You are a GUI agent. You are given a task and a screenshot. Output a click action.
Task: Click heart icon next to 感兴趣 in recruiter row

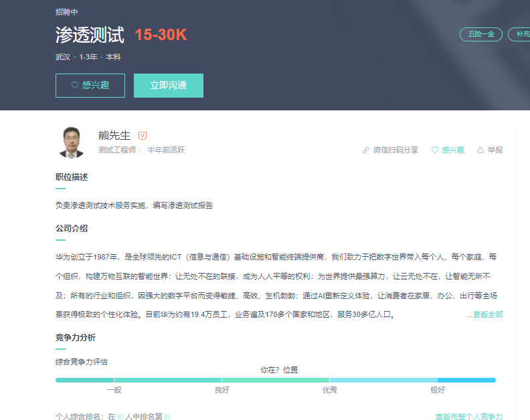point(435,150)
